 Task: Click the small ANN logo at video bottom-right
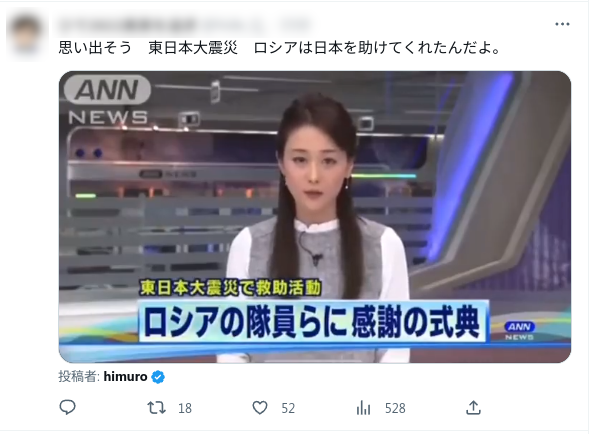coord(519,330)
